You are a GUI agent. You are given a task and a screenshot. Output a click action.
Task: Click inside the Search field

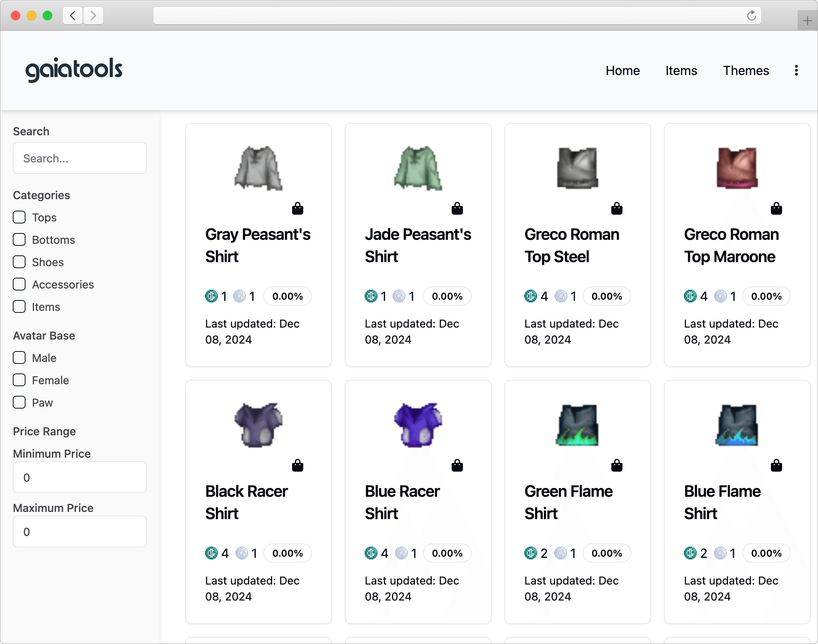click(x=79, y=158)
